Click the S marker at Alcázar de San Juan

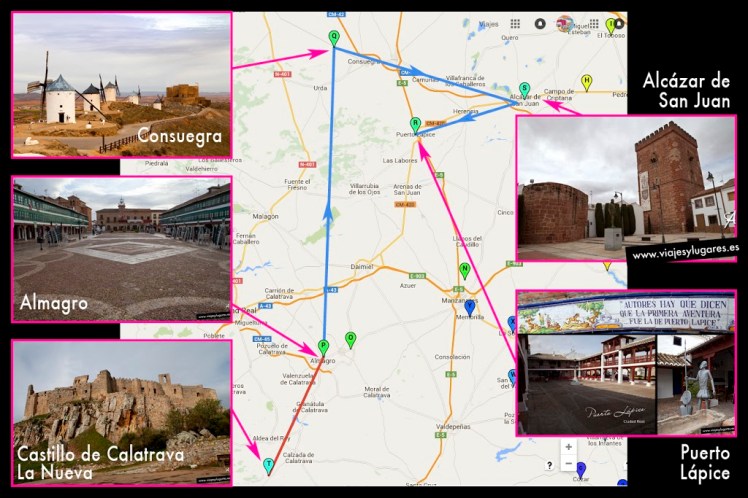(524, 88)
